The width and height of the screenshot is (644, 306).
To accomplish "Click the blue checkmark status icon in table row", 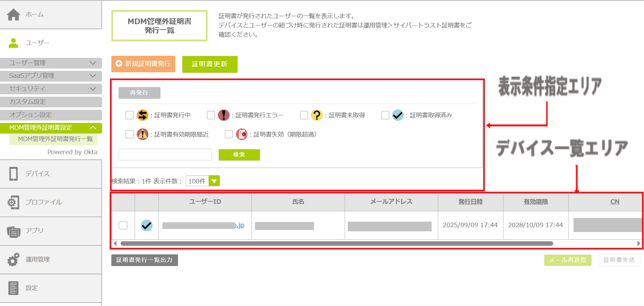I will 147,225.
